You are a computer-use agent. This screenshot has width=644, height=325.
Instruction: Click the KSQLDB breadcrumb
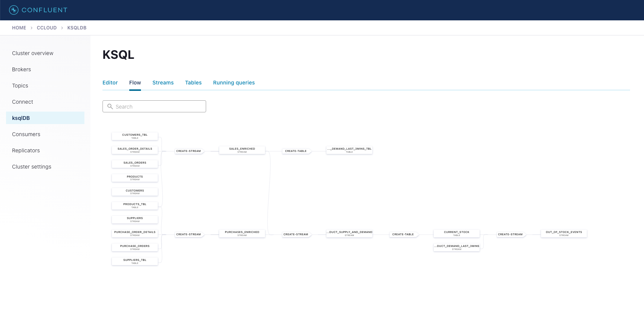coord(77,28)
